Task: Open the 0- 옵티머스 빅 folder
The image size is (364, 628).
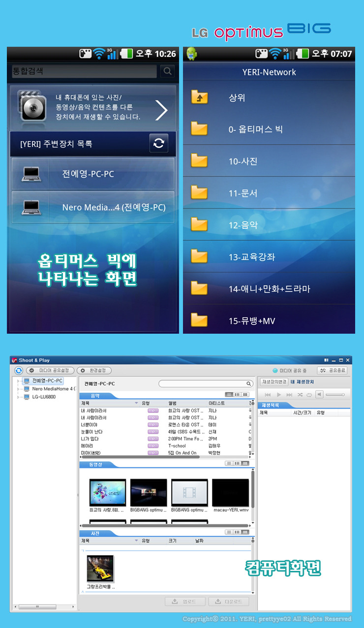Action: (x=269, y=129)
